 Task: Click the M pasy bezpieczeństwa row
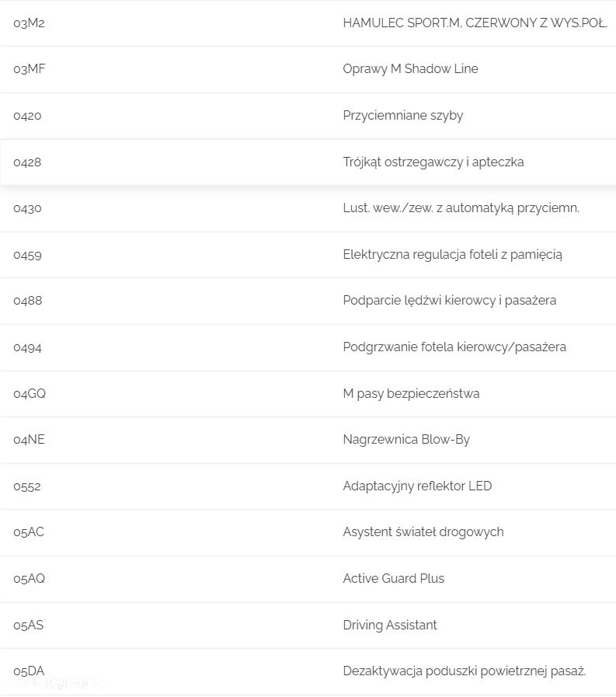308,394
